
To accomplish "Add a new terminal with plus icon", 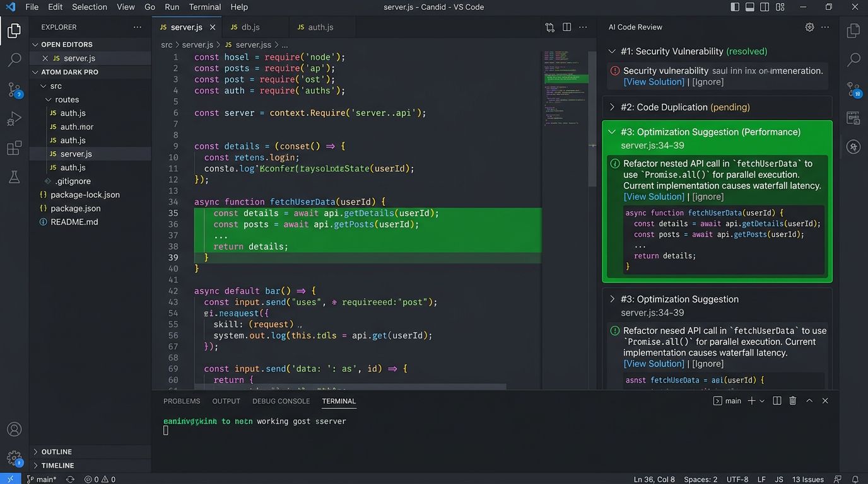I will point(751,401).
